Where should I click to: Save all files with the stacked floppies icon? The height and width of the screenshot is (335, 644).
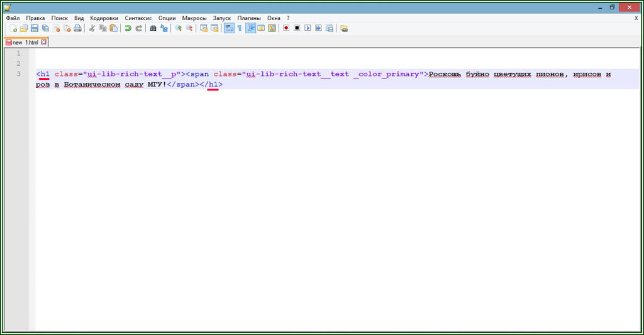point(45,28)
